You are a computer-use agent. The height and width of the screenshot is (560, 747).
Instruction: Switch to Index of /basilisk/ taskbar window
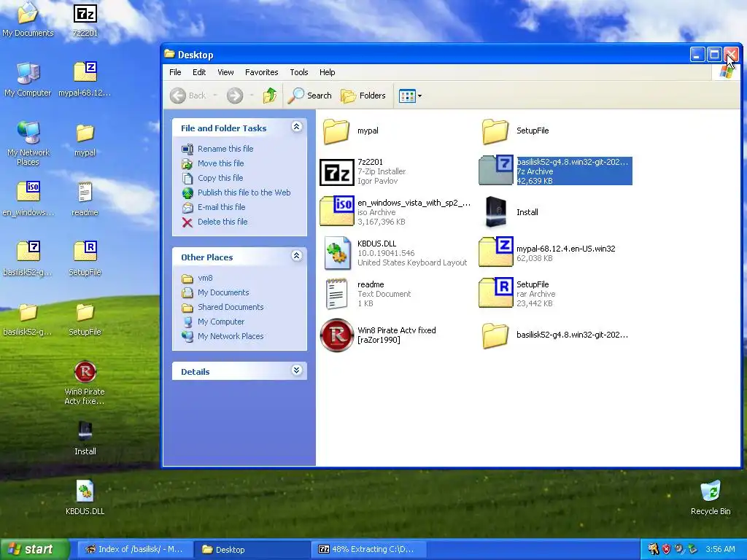coord(134,549)
